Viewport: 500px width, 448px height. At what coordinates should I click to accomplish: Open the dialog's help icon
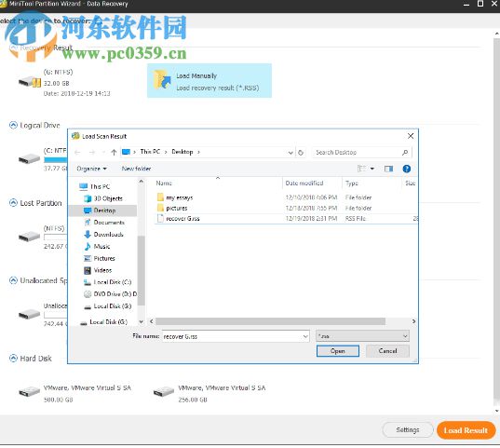pos(406,169)
